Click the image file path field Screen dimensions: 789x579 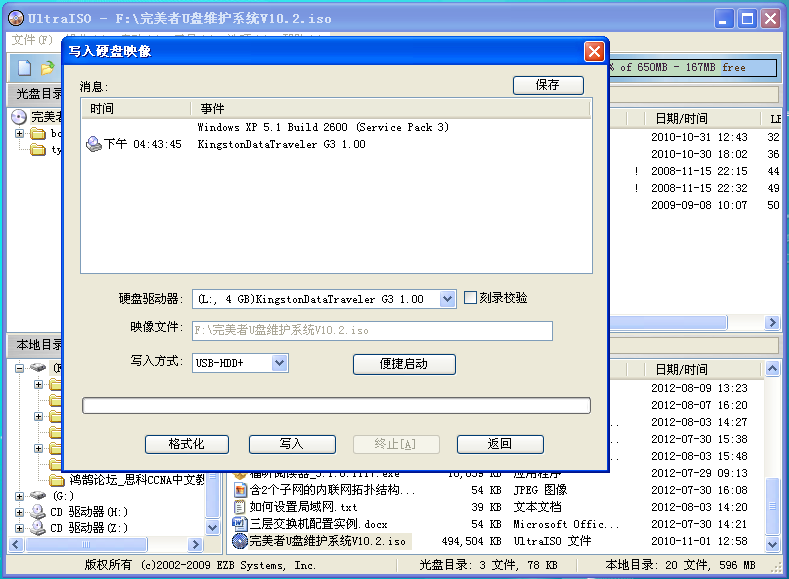(372, 330)
